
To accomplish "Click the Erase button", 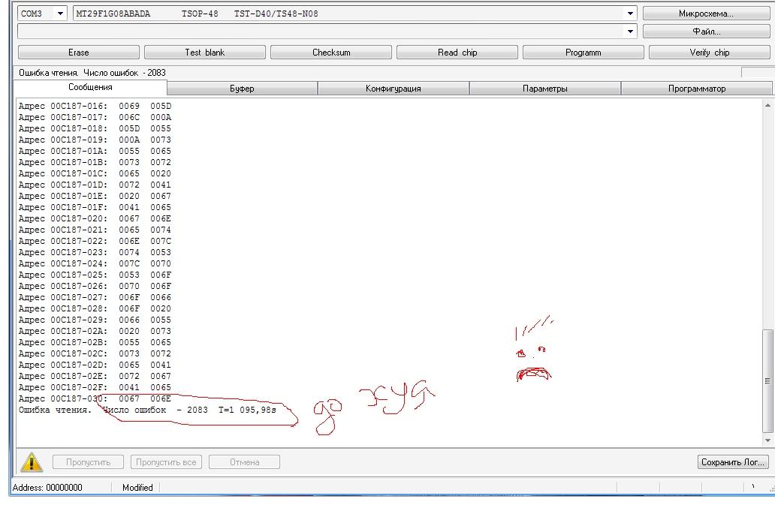I will pos(79,53).
